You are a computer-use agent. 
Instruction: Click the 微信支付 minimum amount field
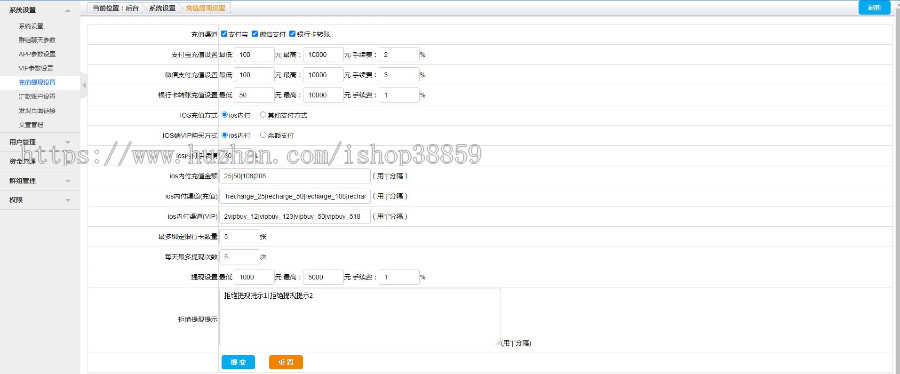coord(254,75)
